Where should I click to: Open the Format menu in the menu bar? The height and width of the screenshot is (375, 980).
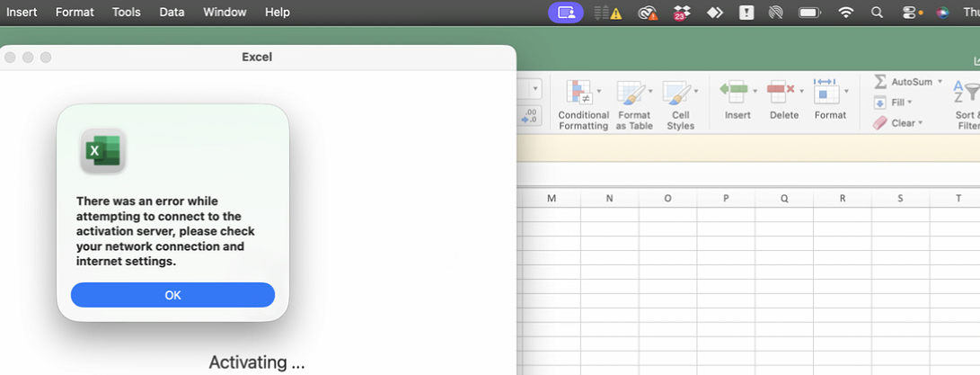tap(75, 12)
